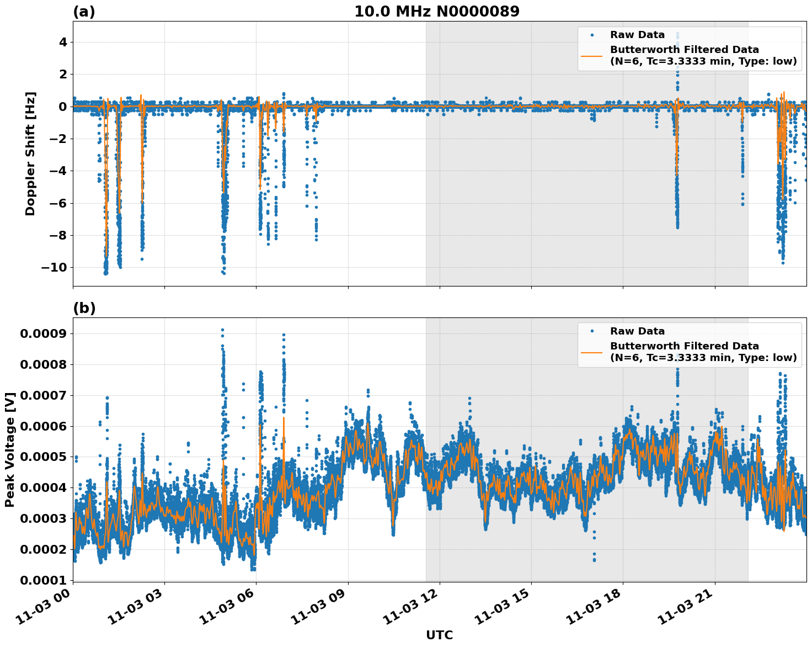Click the deep Doppler spike near 11-03 20
Image resolution: width=812 pixels, height=647 pixels.
677,193
